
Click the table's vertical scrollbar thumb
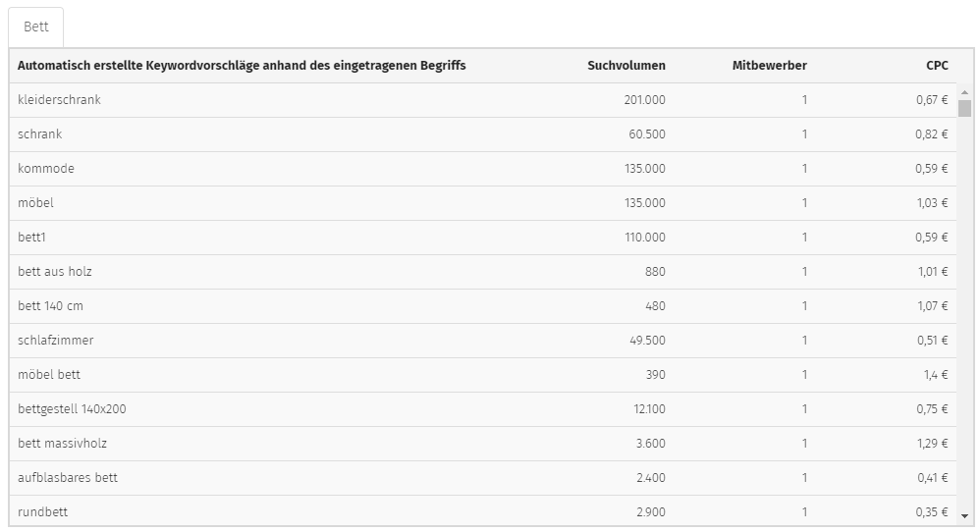pos(964,108)
